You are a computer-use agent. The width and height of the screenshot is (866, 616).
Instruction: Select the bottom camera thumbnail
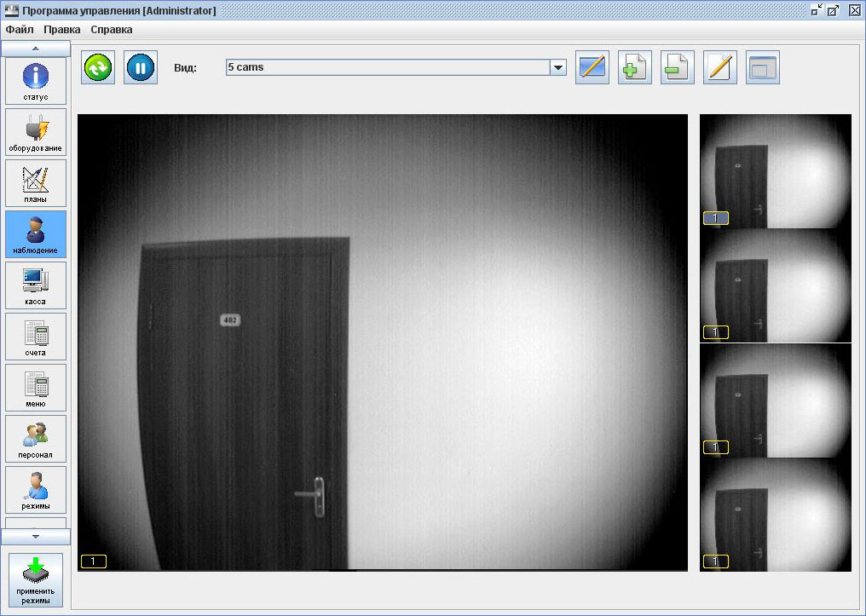pyautogui.click(x=776, y=515)
